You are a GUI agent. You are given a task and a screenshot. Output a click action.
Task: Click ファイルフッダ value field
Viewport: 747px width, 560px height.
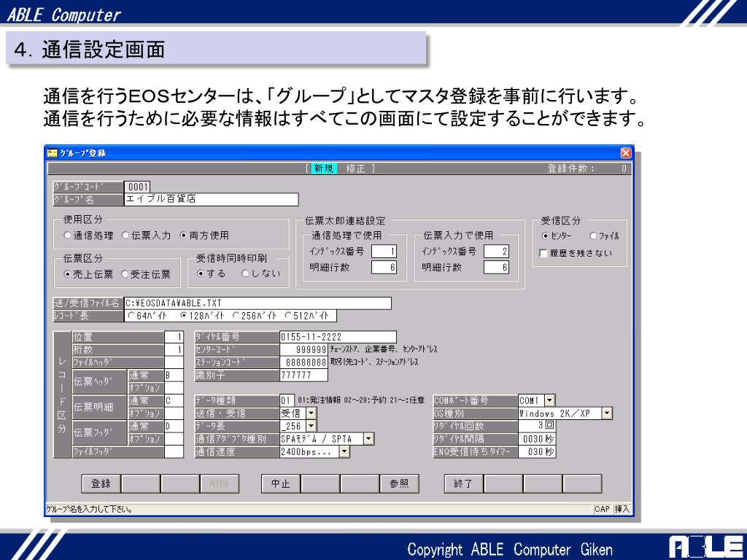tap(174, 452)
